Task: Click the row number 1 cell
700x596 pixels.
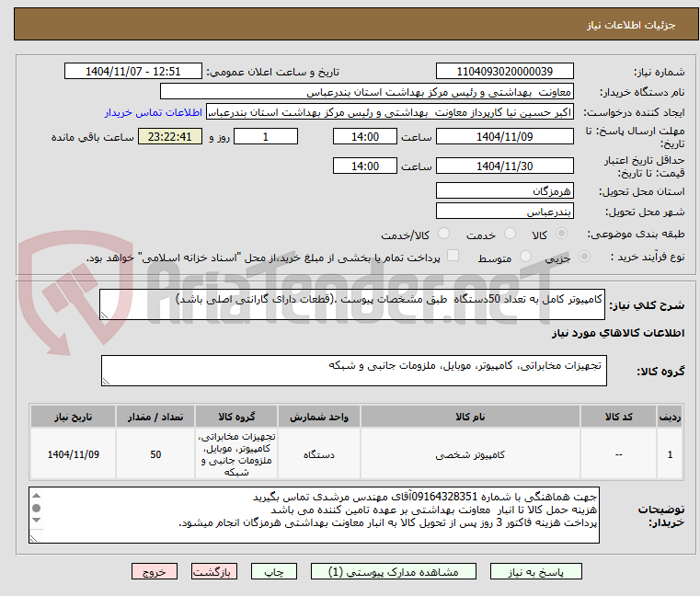Action: (x=670, y=454)
